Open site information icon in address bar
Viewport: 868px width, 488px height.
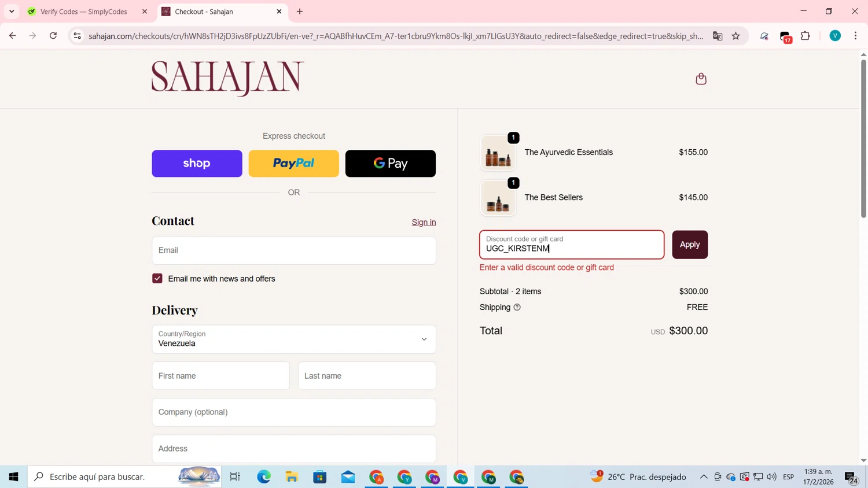pyautogui.click(x=77, y=36)
